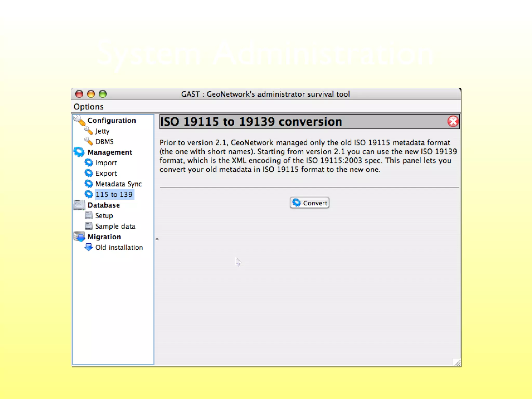Click the gear icon beside Metadata Sync
532x399 pixels.
89,184
